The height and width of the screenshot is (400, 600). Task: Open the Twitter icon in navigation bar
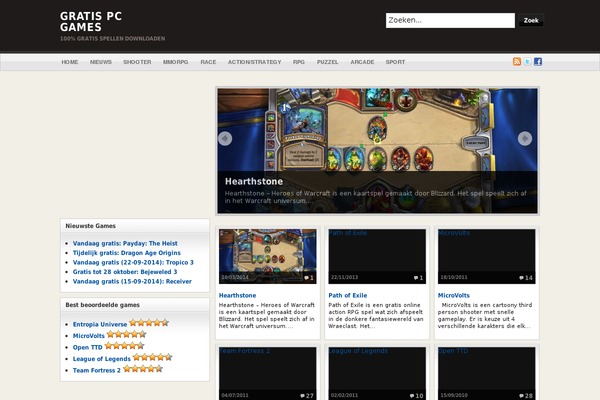point(527,62)
